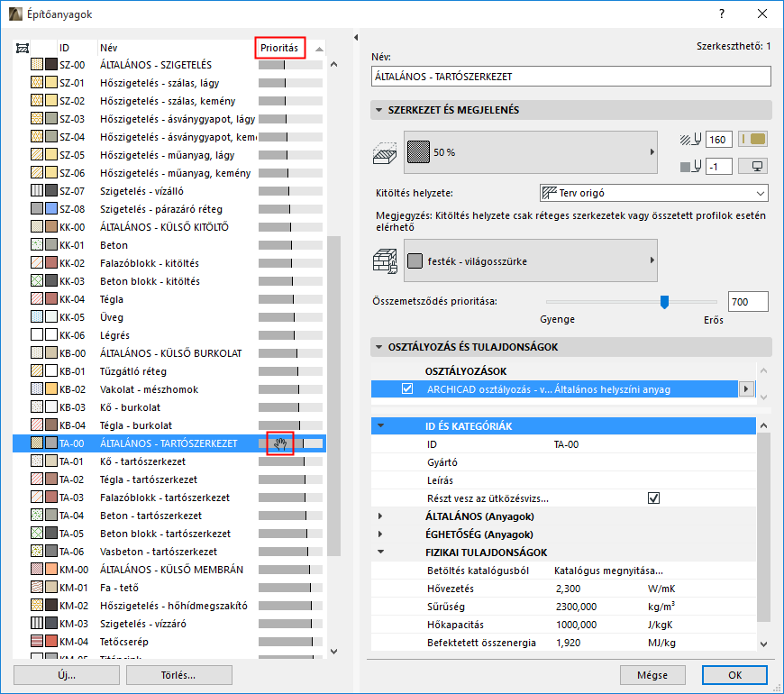The image size is (784, 694).
Task: Select Hőszigetelés - hőhídmegszakító row
Action: tap(169, 606)
